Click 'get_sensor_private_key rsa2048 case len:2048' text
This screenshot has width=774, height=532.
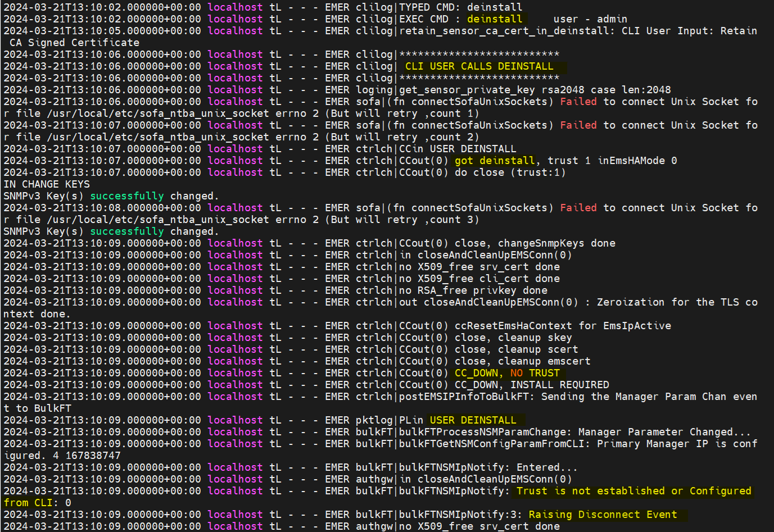point(535,90)
